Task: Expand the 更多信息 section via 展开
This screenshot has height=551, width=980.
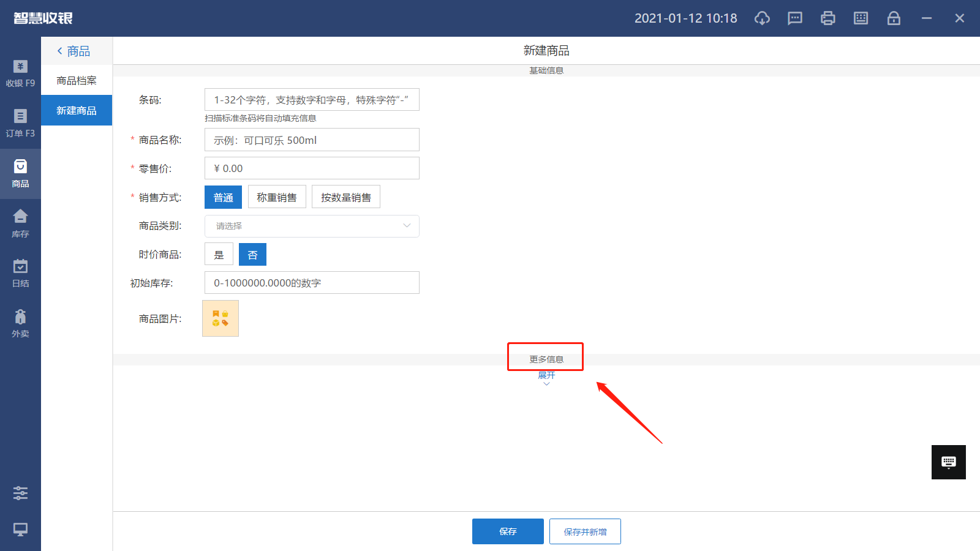Action: click(545, 375)
